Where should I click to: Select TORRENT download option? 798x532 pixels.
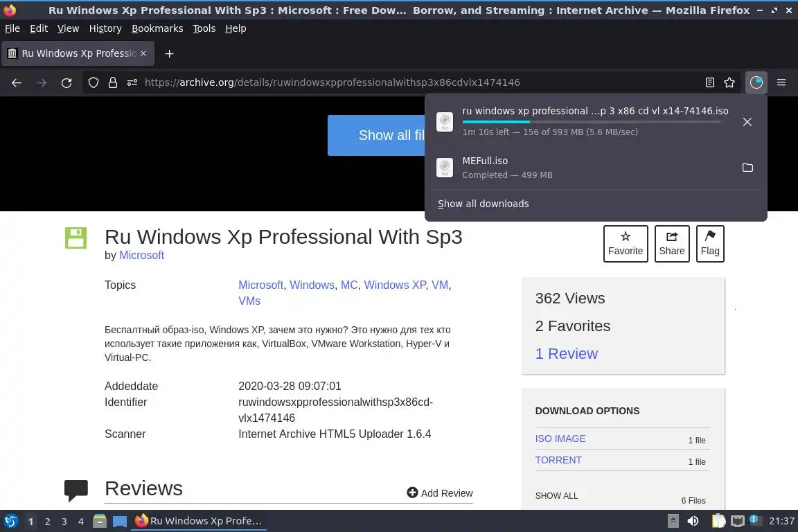click(x=558, y=460)
